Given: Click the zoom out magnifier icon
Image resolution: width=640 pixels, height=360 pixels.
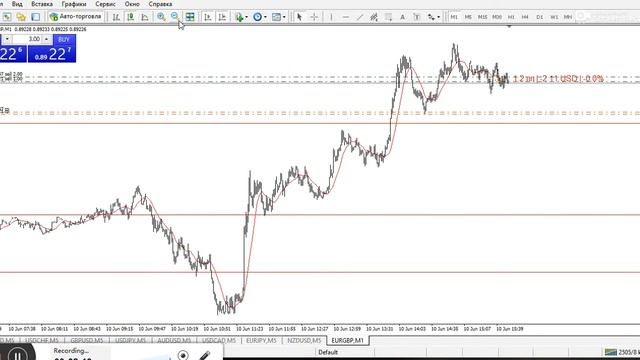Looking at the screenshot, I should click(x=175, y=17).
